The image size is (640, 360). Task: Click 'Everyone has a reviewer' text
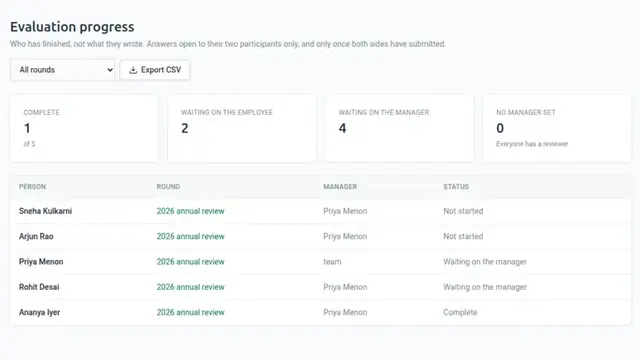532,144
